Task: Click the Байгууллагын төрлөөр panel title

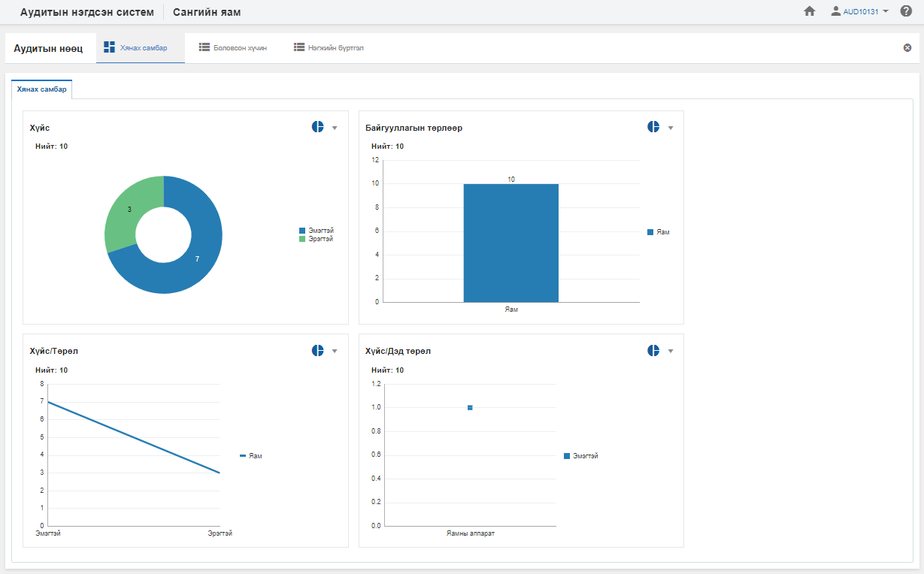Action: pyautogui.click(x=414, y=128)
